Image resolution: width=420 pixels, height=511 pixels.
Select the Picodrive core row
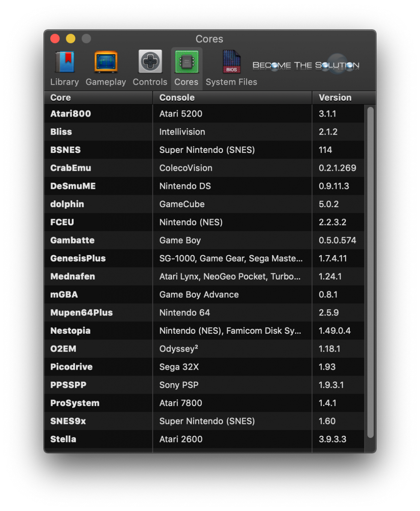pos(204,367)
